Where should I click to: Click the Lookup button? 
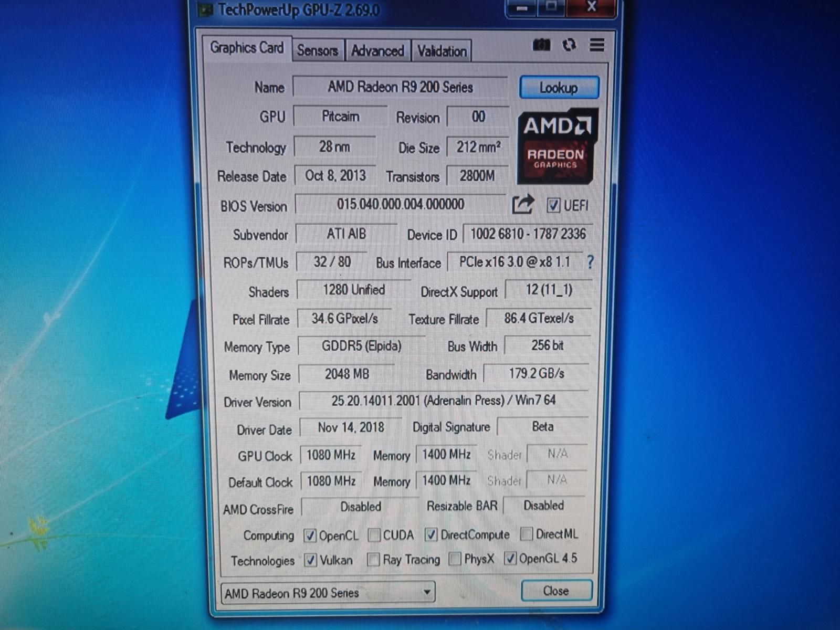559,88
